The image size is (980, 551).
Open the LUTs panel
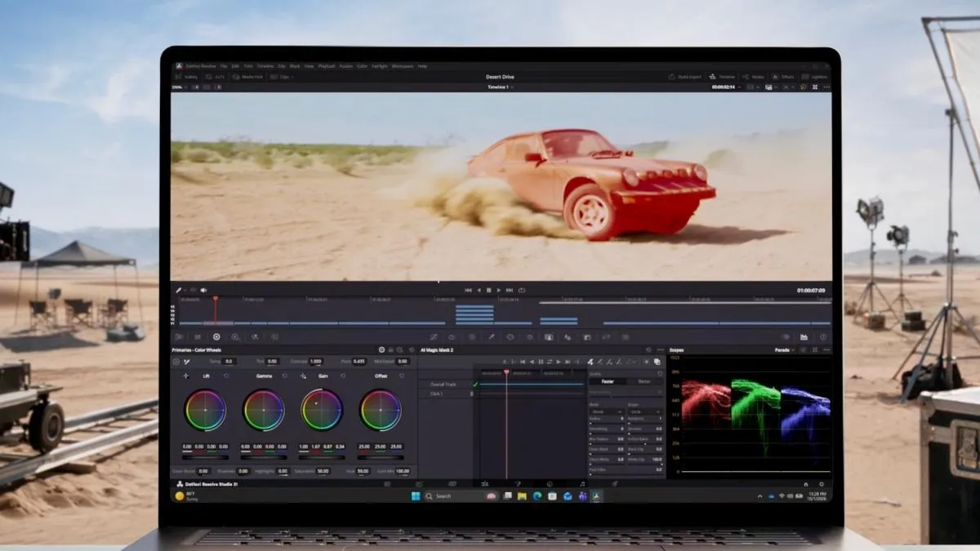pyautogui.click(x=215, y=77)
